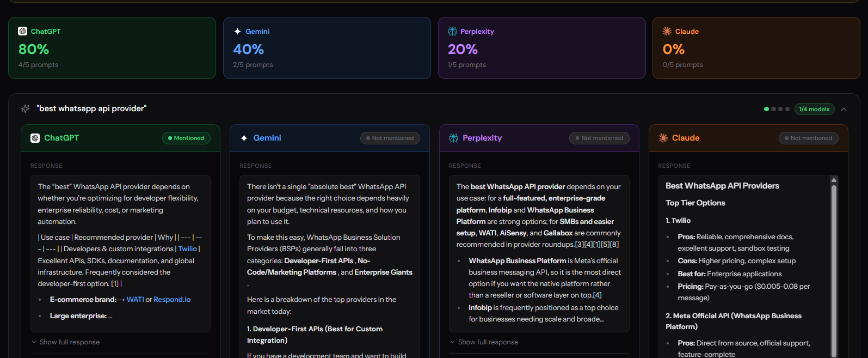Screen dimensions: 868x358
Task: Select the ChatGPT 80% summary card
Action: tap(112, 48)
